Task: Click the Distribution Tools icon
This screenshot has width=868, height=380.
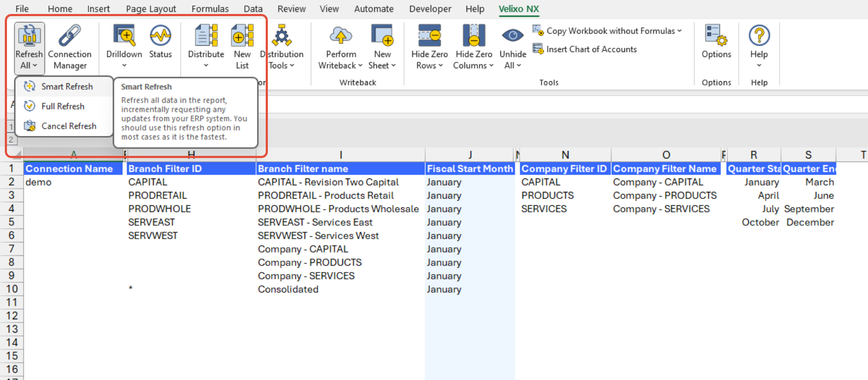Action: (281, 35)
